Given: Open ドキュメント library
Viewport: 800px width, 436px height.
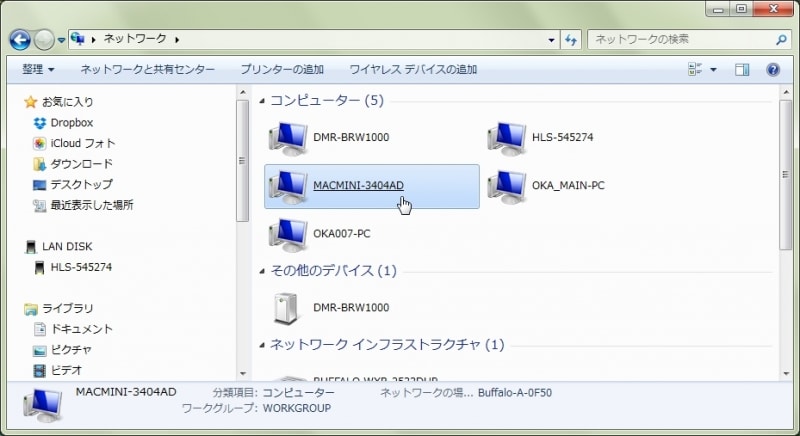Looking at the screenshot, I should 81,329.
